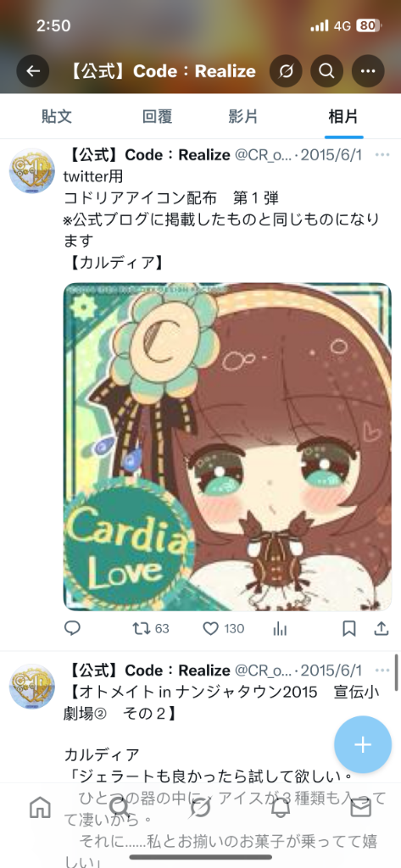
Task: Share the Cardia icon post
Action: click(x=382, y=628)
